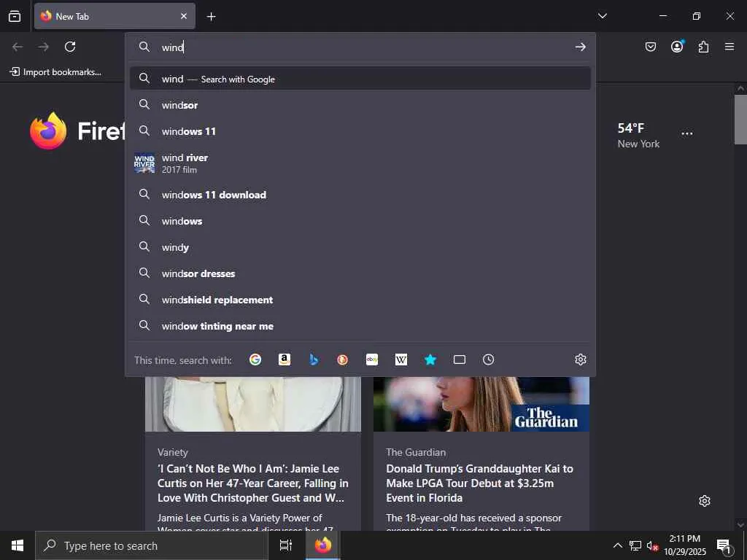The width and height of the screenshot is (747, 560).
Task: Open the Firefox application menu
Action: [729, 47]
